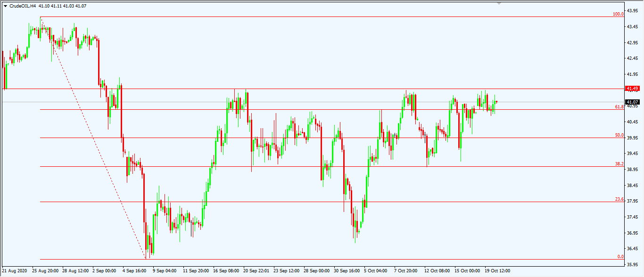Click the 42.45 price scale value
This screenshot has width=644, height=277.
tap(633, 58)
